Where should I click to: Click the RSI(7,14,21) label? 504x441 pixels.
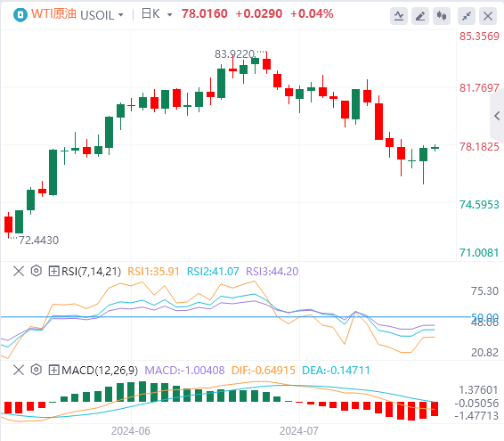(92, 272)
